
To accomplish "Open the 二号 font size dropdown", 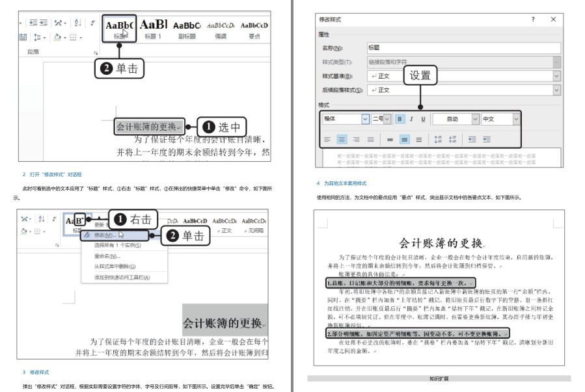I will click(387, 119).
